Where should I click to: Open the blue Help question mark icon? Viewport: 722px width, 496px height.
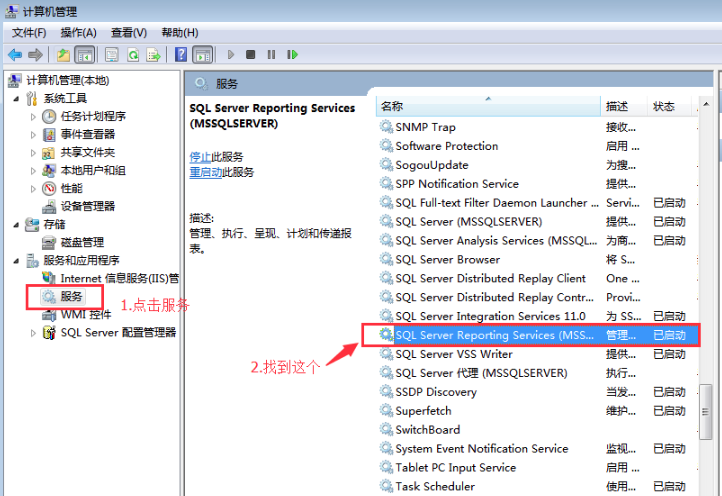(181, 54)
